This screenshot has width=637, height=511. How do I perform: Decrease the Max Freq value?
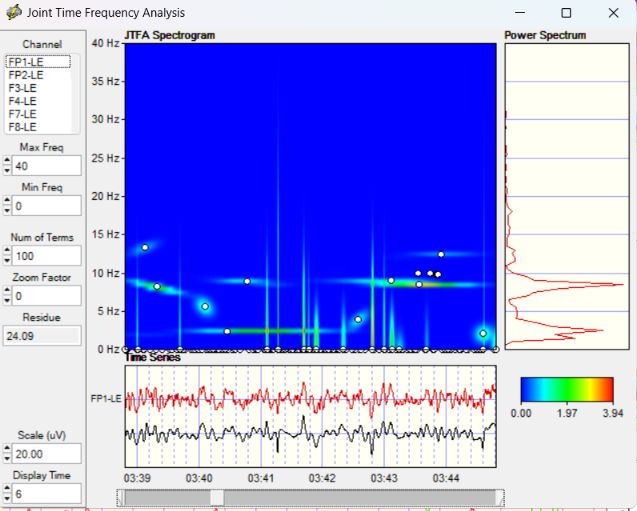pyautogui.click(x=7, y=170)
